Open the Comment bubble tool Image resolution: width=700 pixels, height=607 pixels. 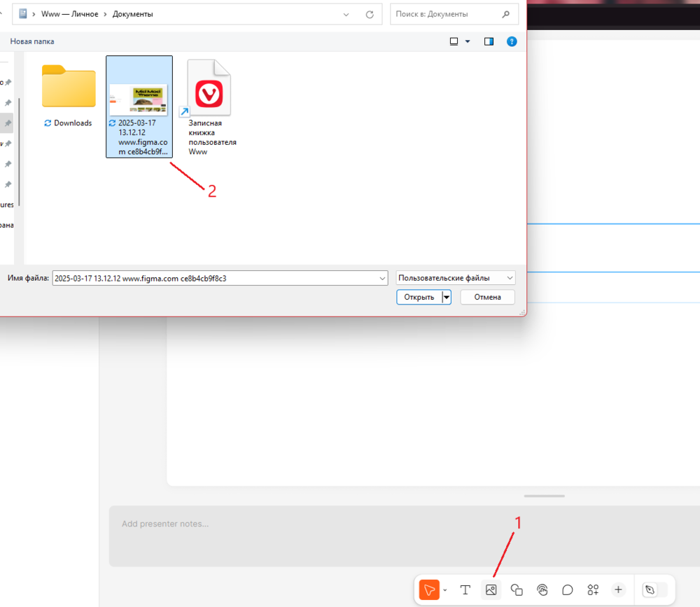click(x=568, y=589)
